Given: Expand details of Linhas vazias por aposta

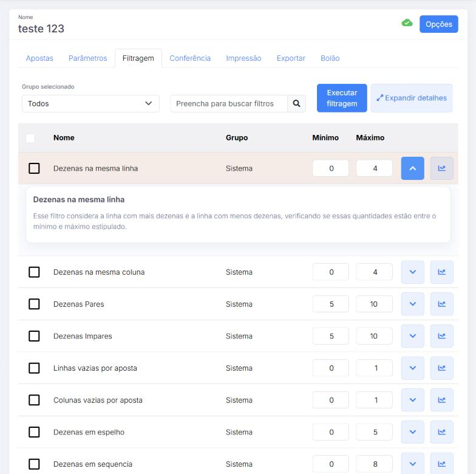Looking at the screenshot, I should [413, 368].
